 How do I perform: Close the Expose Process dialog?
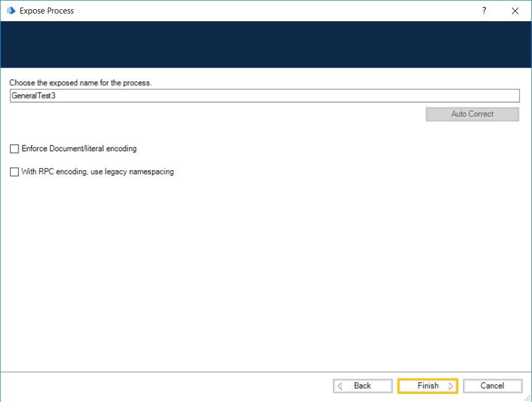(515, 11)
